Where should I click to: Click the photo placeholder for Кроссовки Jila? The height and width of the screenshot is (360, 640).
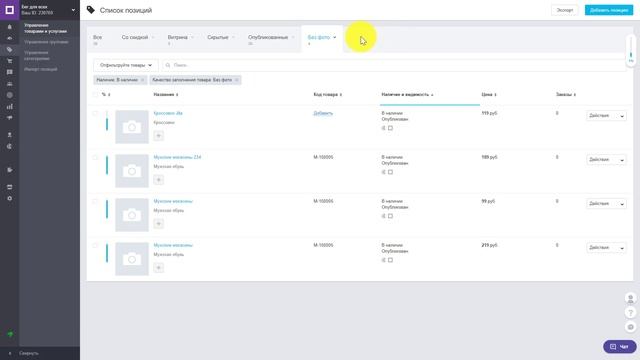132,127
